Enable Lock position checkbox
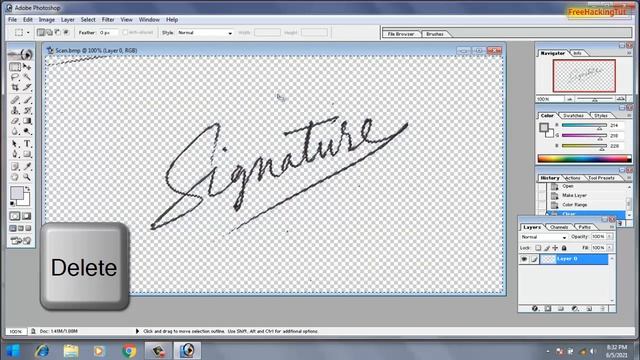 (x=555, y=248)
